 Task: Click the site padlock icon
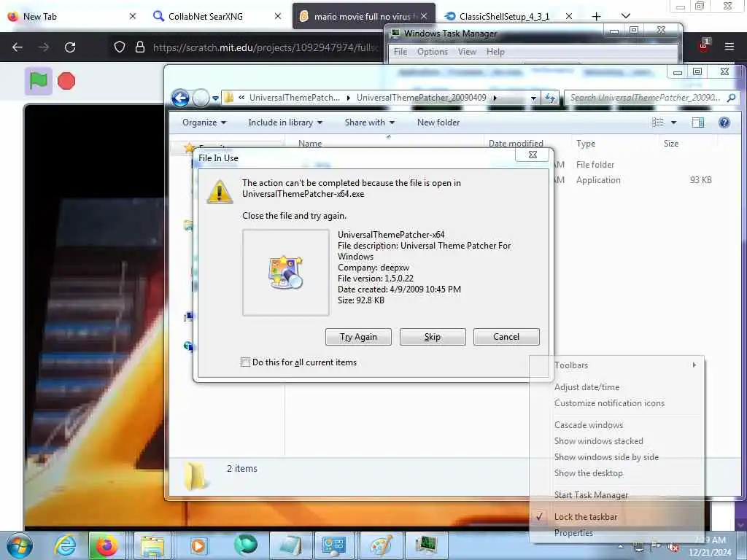[139, 47]
